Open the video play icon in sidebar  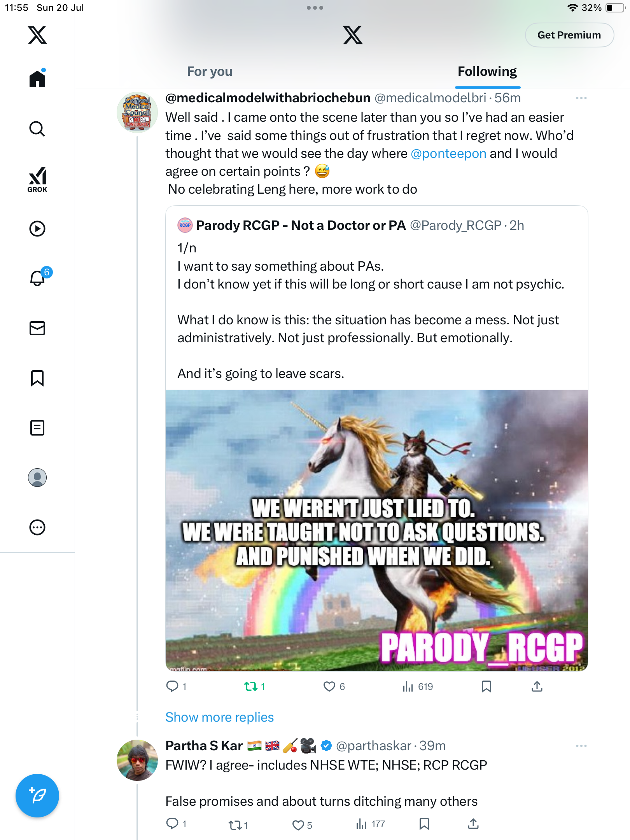point(37,229)
